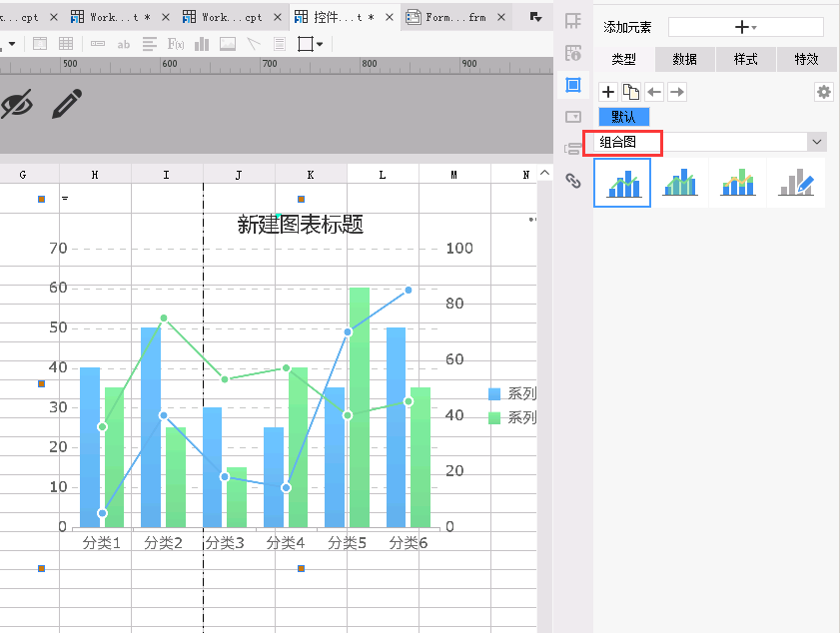840x633 pixels.
Task: Click the bottom-middle chart resize handle
Action: 301,569
